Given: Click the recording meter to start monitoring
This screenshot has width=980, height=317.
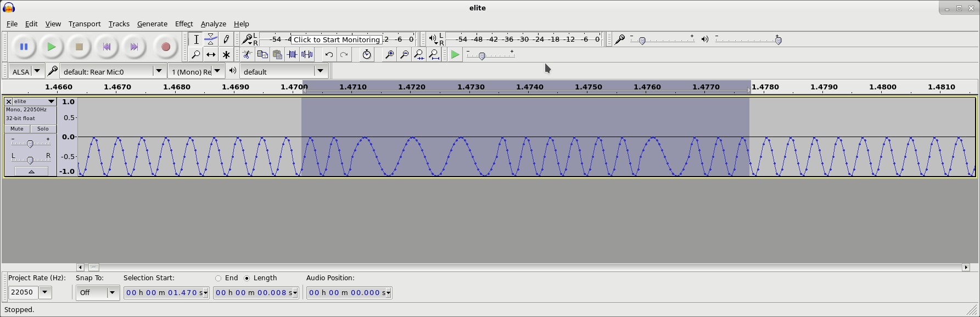Looking at the screenshot, I should [x=337, y=39].
